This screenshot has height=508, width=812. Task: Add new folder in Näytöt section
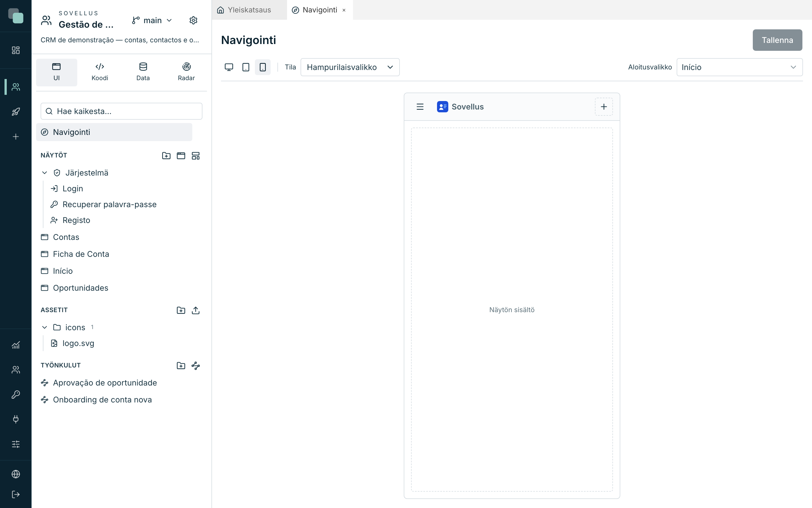(166, 156)
